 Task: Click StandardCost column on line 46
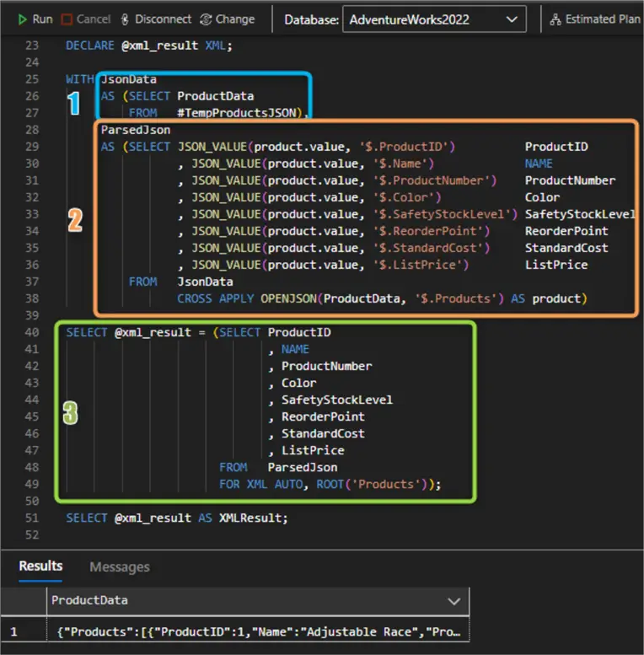click(323, 433)
